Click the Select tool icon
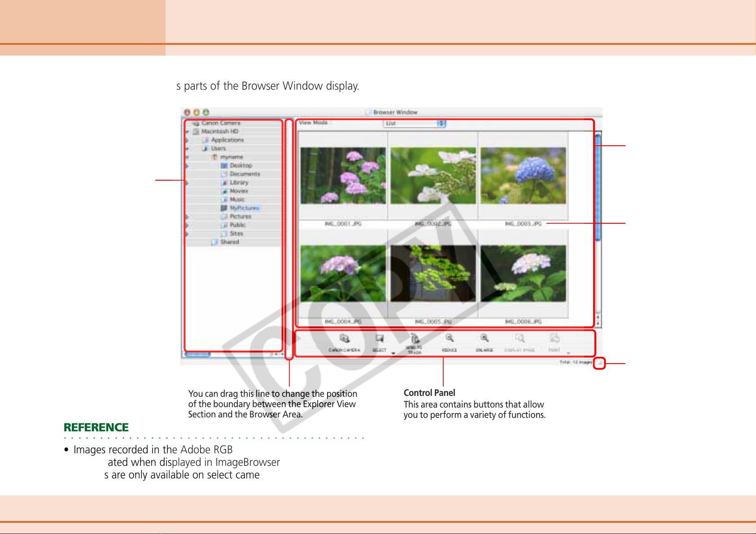The height and width of the screenshot is (534, 756). click(x=380, y=339)
